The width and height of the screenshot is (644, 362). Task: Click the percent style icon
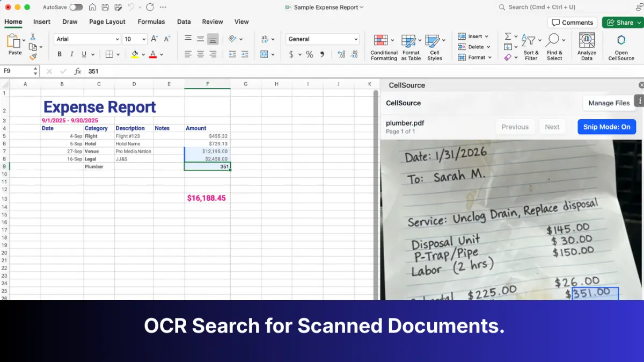(x=310, y=54)
